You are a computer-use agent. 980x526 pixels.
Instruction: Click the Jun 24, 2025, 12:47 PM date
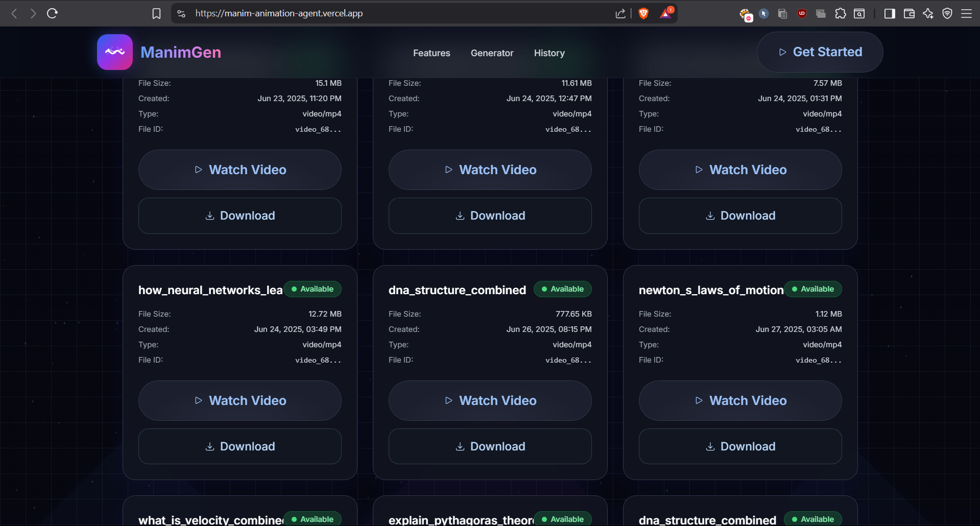pyautogui.click(x=549, y=99)
